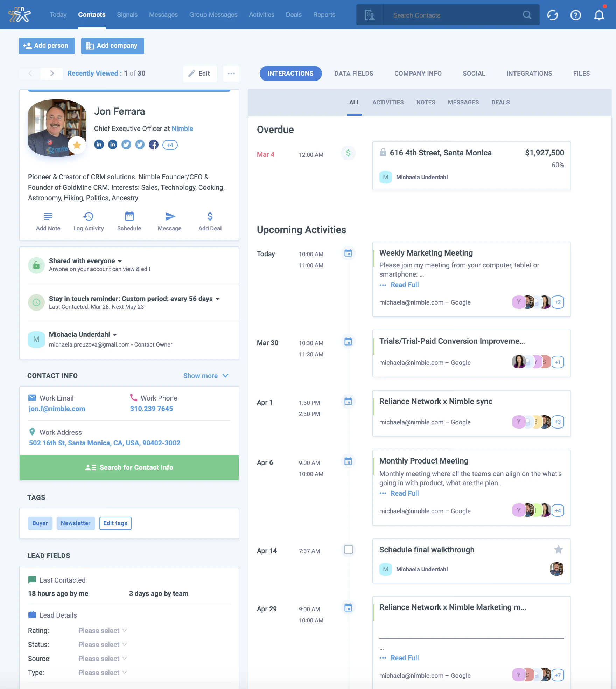Toggle the favorite star on profile photo
The image size is (616, 689).
tap(77, 145)
